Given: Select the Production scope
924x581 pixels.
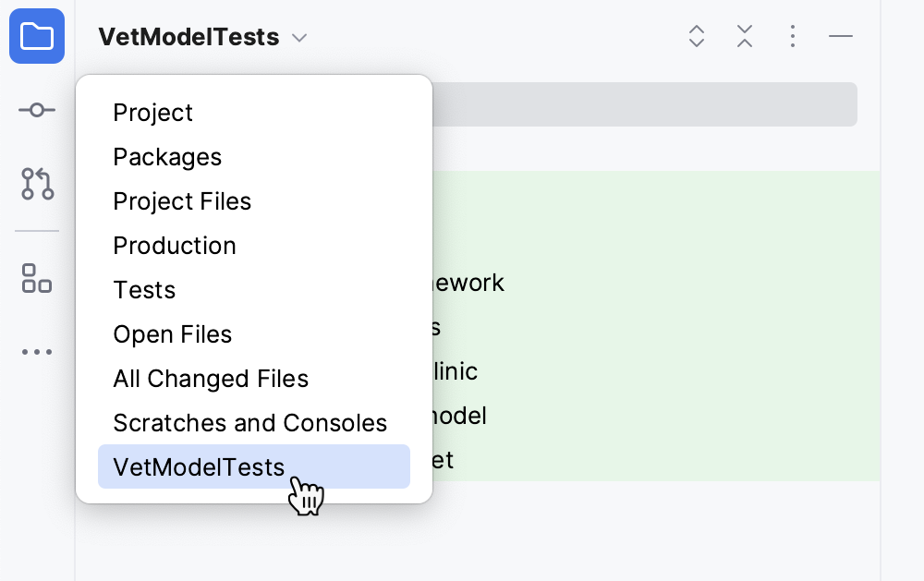Looking at the screenshot, I should pyautogui.click(x=175, y=245).
